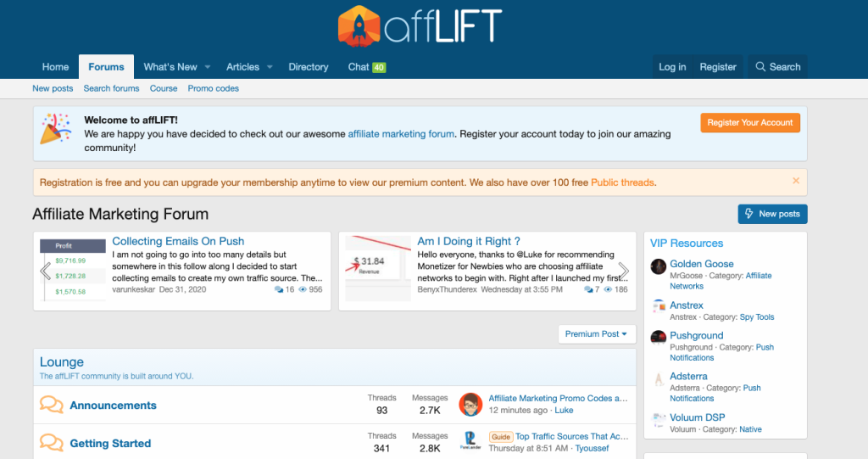Click replies icon on Collecting Emails card
Image resolution: width=868 pixels, height=459 pixels.
pos(278,289)
